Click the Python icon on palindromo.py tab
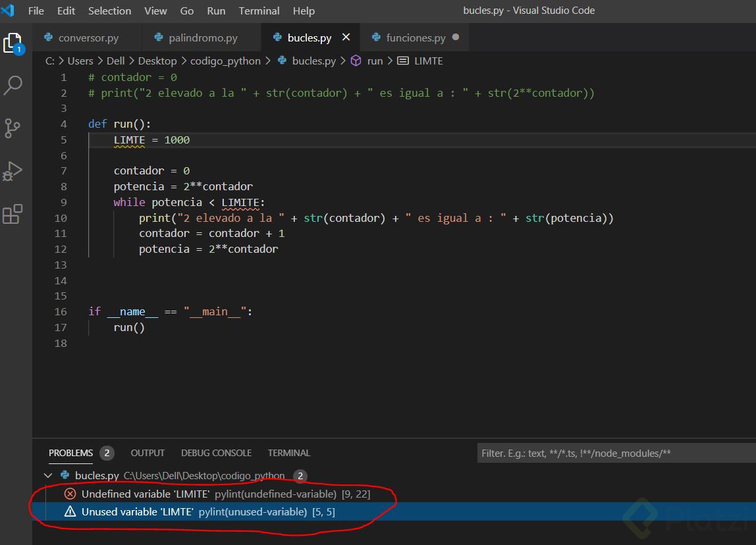The width and height of the screenshot is (756, 545). [159, 37]
